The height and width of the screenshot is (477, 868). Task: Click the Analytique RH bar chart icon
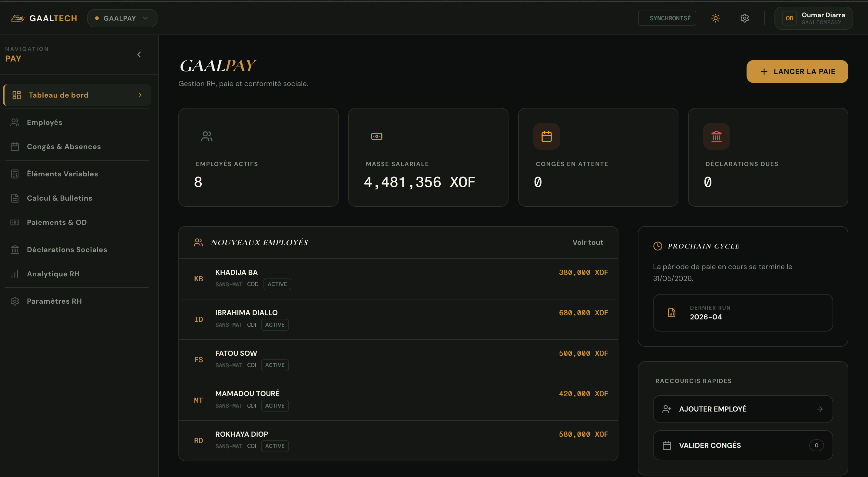coord(15,274)
